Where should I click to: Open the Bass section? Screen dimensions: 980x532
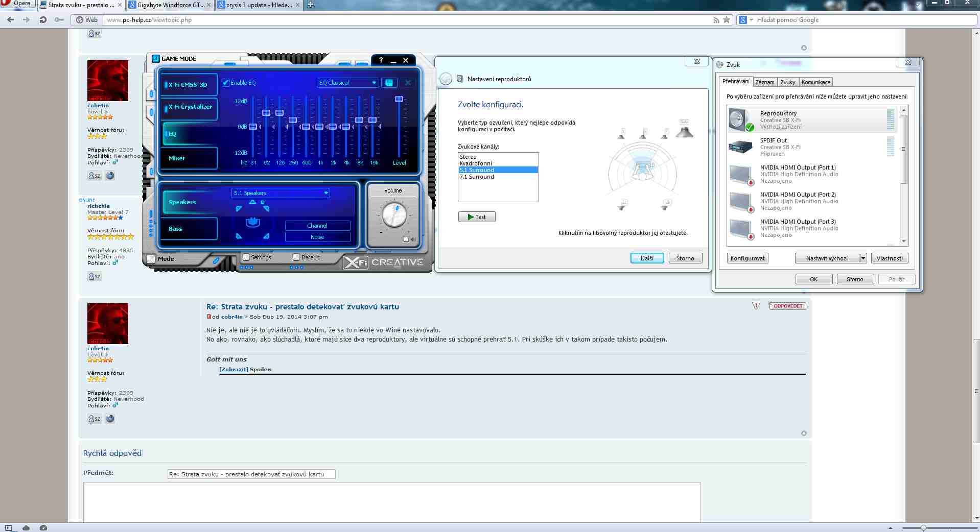tap(189, 229)
